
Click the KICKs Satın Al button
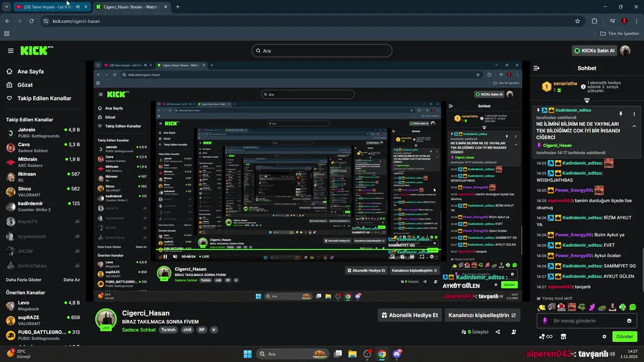pos(594,51)
